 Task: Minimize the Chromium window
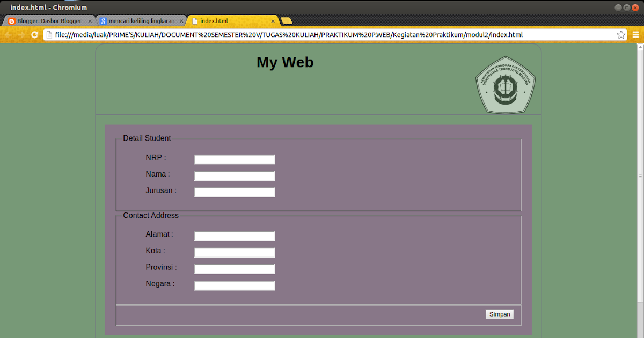(618, 8)
